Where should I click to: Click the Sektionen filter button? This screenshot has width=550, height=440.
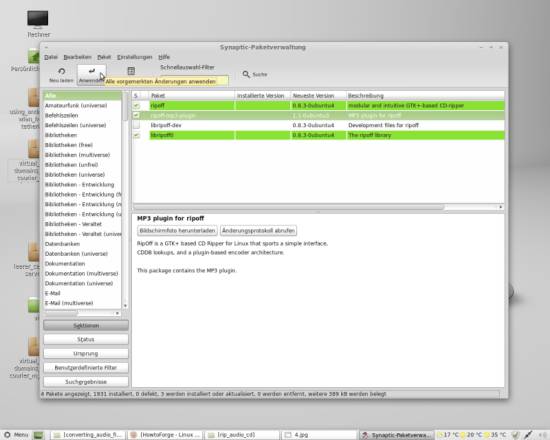(x=86, y=326)
